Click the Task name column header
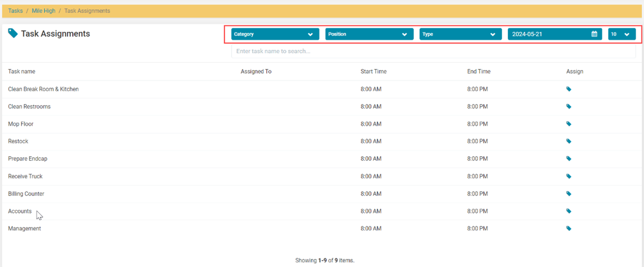 22,71
